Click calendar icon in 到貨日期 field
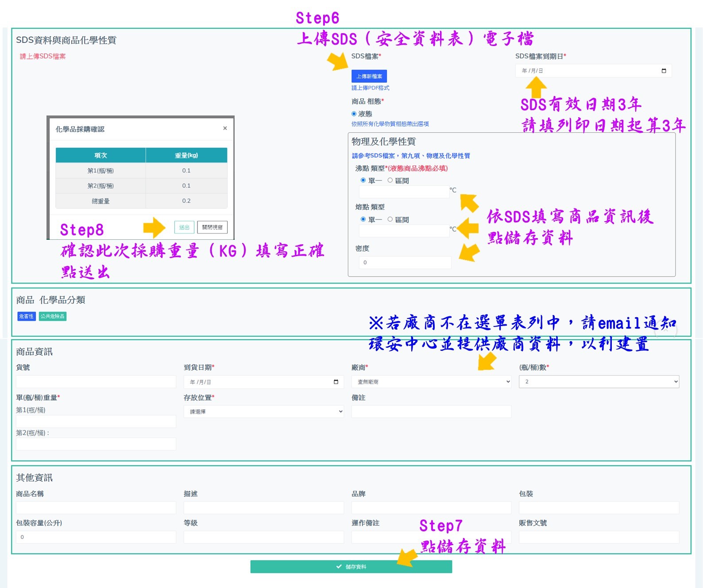The image size is (703, 588). coord(336,382)
